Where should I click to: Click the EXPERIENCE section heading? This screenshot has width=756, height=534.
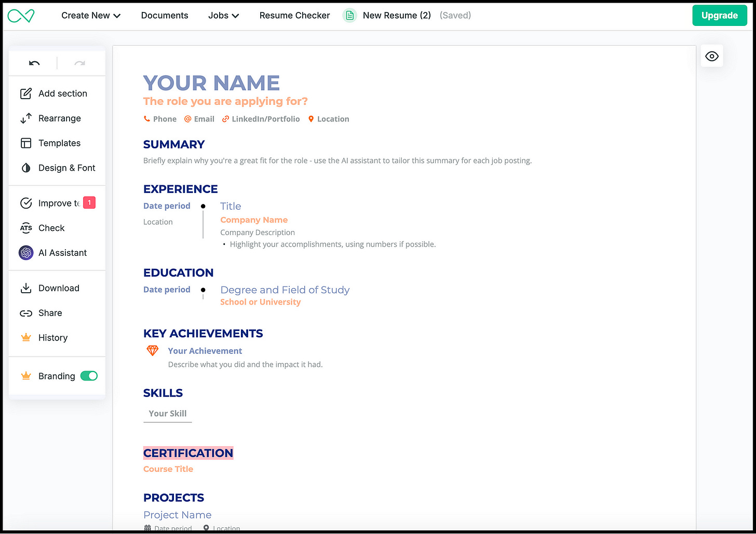coord(181,189)
